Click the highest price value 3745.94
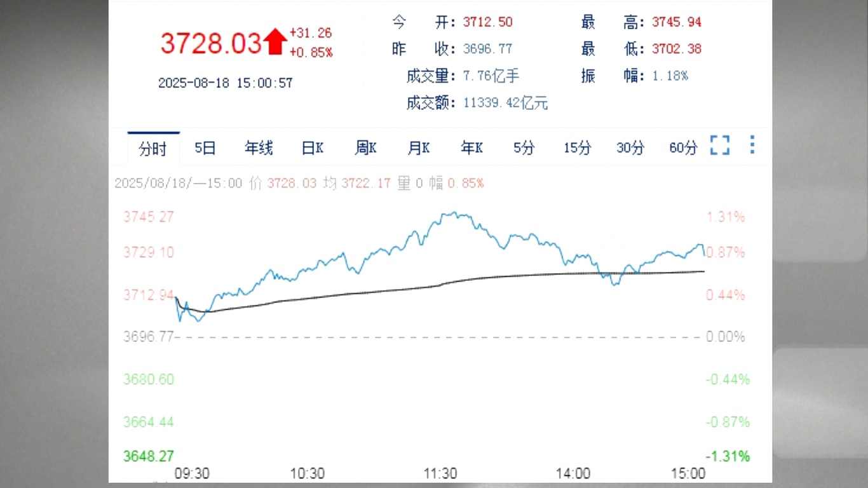Screen dimensions: 868x488 tap(676, 22)
